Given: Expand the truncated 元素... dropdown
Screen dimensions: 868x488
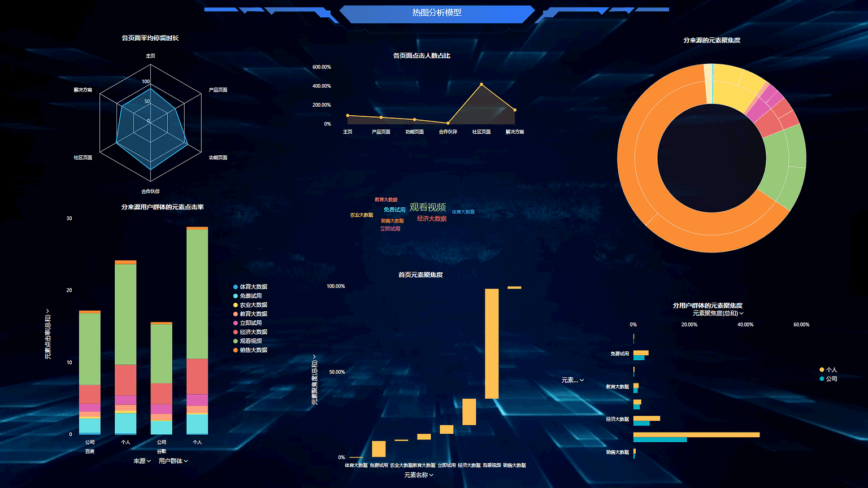Looking at the screenshot, I should click(x=572, y=380).
